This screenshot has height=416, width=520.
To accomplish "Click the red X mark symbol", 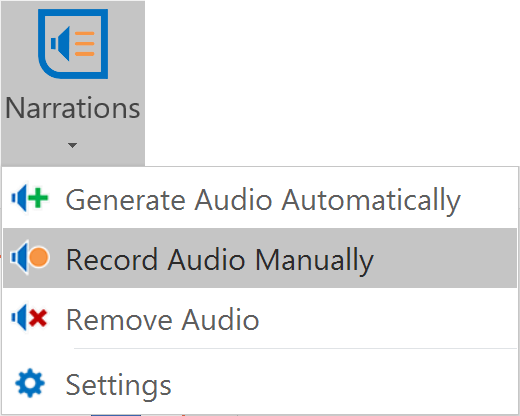I will coord(38,318).
